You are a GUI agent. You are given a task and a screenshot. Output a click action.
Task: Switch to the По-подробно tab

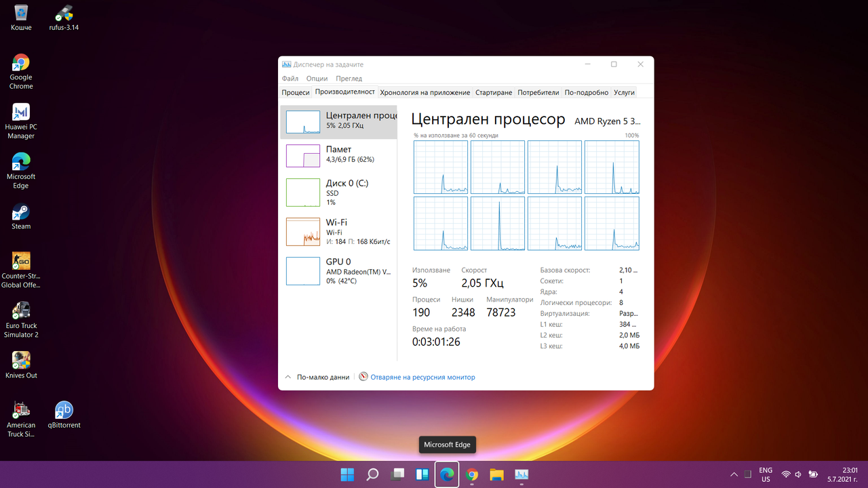(587, 92)
